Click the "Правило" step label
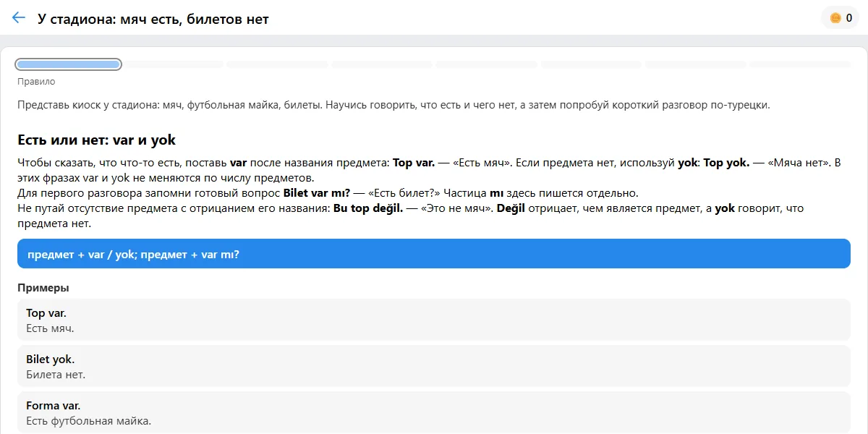Screen dimensions: 868x434 [36, 82]
